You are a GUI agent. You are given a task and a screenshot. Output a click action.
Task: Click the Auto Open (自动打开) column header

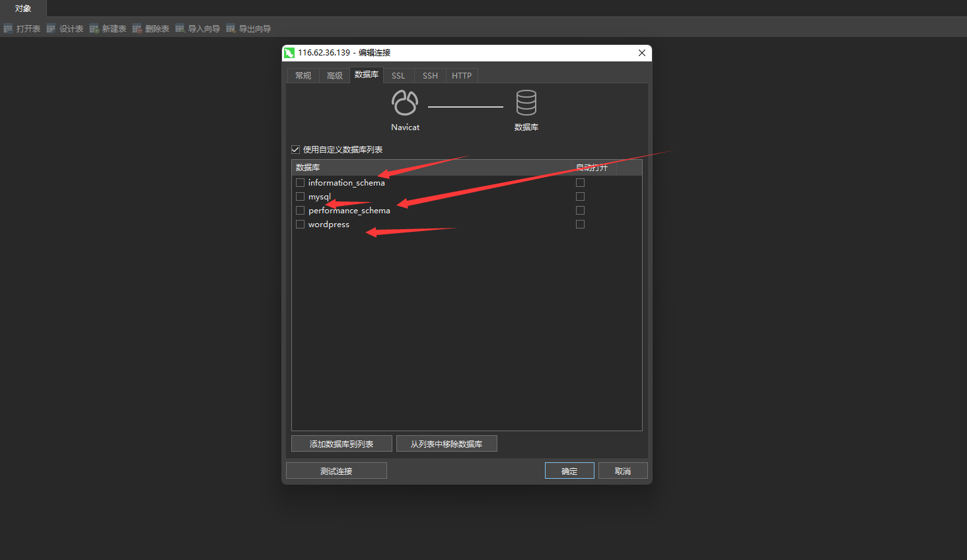pos(594,168)
